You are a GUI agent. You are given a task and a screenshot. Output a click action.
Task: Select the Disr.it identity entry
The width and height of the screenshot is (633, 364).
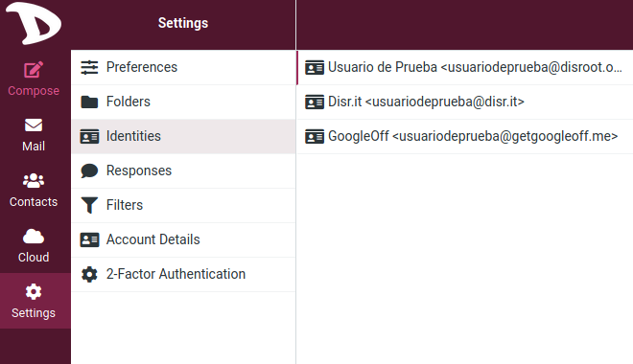pyautogui.click(x=464, y=102)
